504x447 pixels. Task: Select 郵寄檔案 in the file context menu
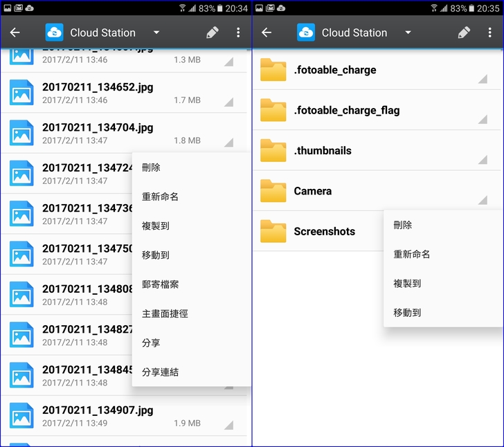161,284
